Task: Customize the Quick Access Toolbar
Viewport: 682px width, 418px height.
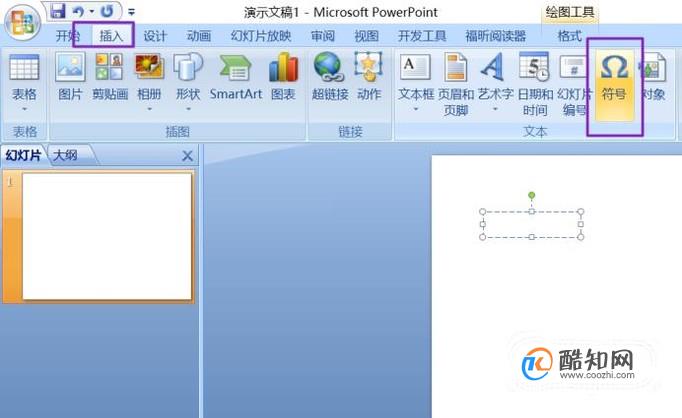Action: click(131, 12)
